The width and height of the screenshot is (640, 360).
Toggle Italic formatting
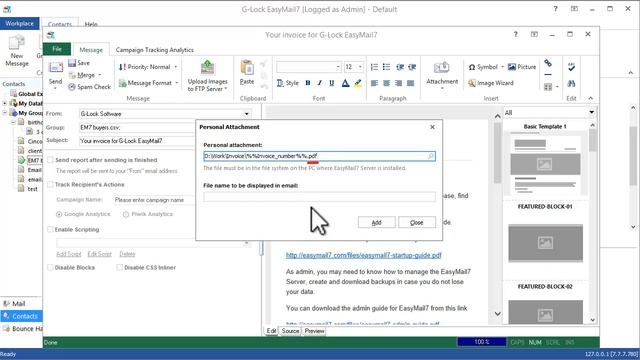tap(320, 83)
